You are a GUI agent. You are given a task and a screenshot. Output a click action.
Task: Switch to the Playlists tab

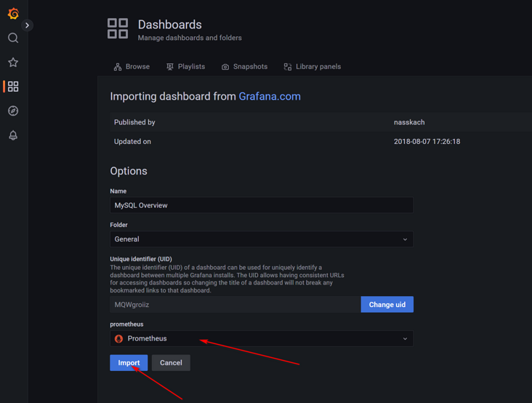(x=185, y=66)
